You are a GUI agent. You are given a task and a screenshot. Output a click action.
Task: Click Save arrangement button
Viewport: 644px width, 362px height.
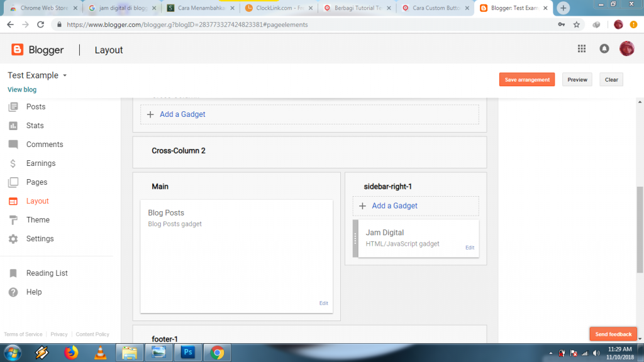tap(527, 80)
